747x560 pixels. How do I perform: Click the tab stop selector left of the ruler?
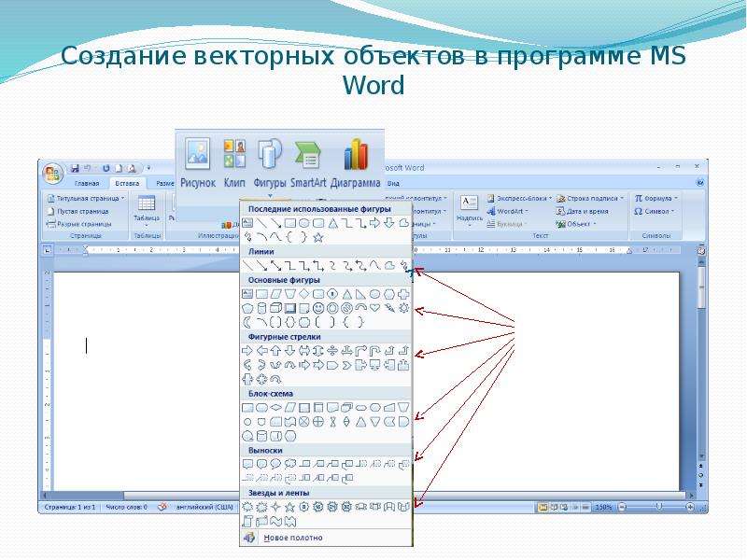click(47, 250)
